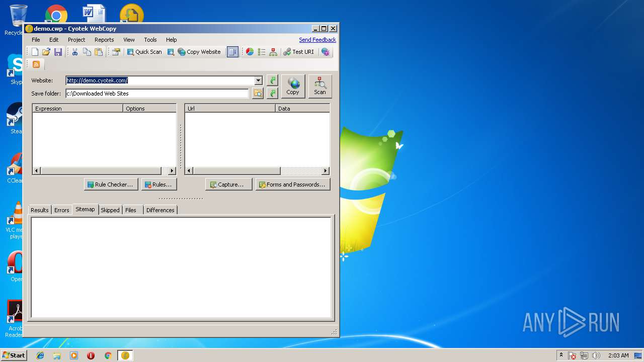Open the Windows Start menu
Image resolution: width=644 pixels, height=362 pixels.
click(x=14, y=355)
